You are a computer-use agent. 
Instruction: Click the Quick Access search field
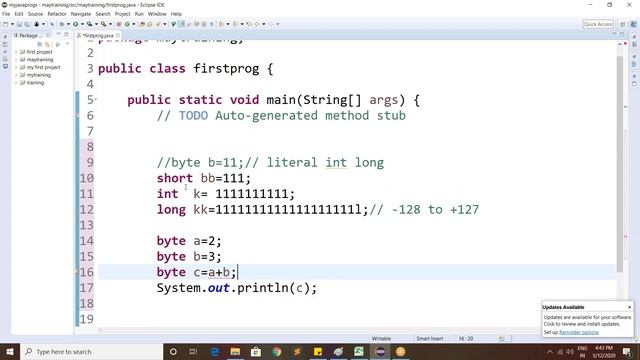click(x=598, y=24)
